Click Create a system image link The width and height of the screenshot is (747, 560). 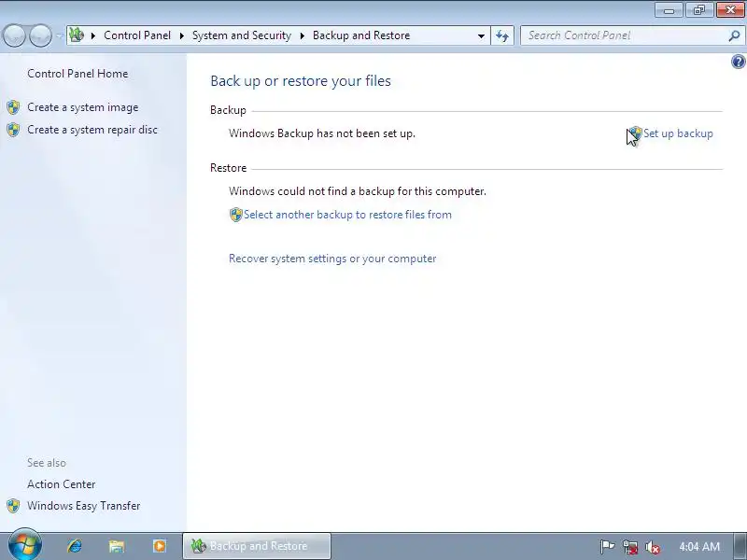(83, 107)
